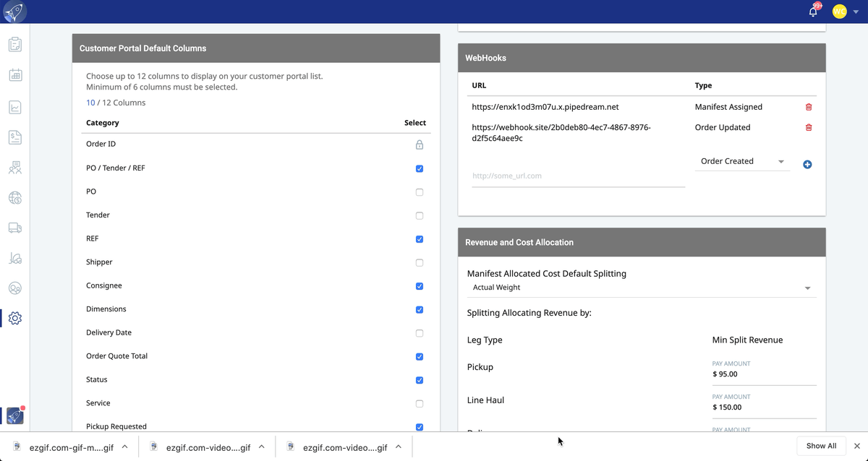Edit the Line Haul pay amount $150.00
Image resolution: width=868 pixels, height=461 pixels.
pos(765,407)
